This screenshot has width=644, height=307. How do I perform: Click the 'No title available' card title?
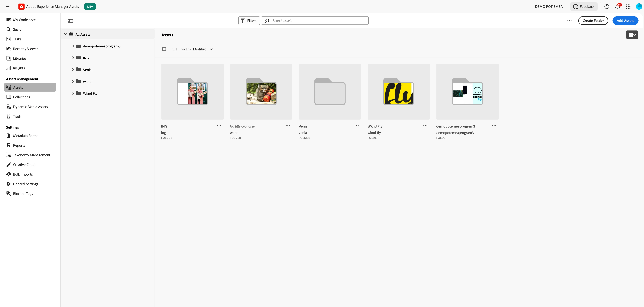click(x=242, y=126)
